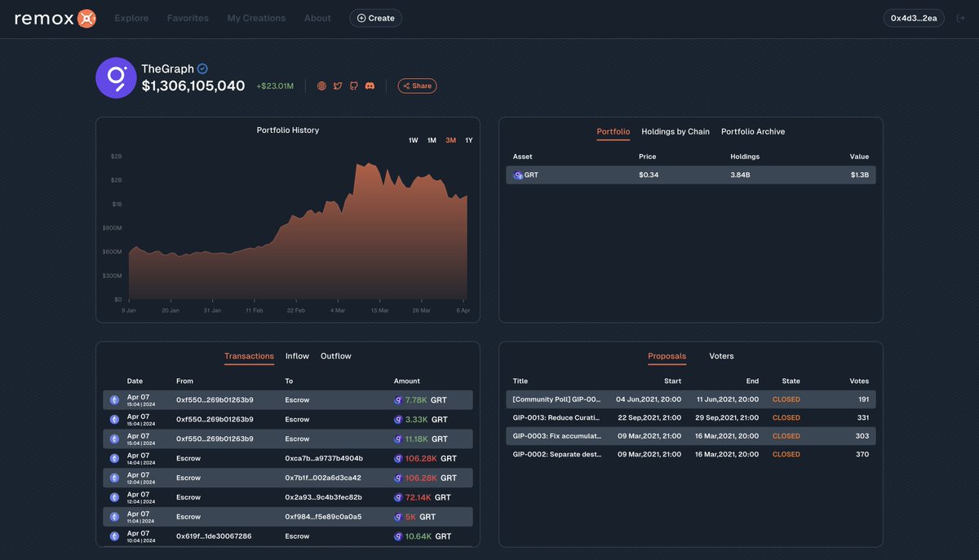Click the wallet address 0x4d3...2ea button
979x560 pixels.
(x=914, y=18)
